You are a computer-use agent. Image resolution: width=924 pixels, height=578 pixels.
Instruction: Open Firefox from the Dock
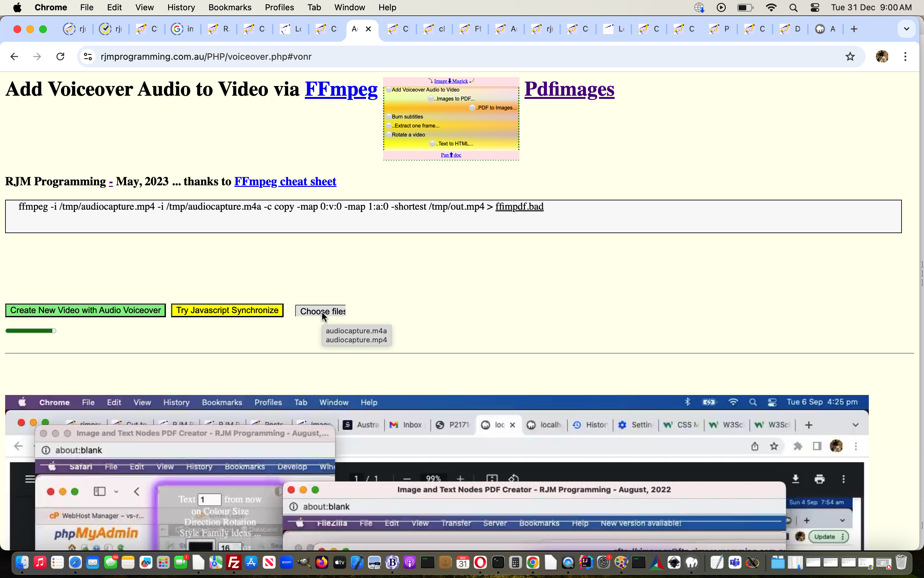coord(322,562)
